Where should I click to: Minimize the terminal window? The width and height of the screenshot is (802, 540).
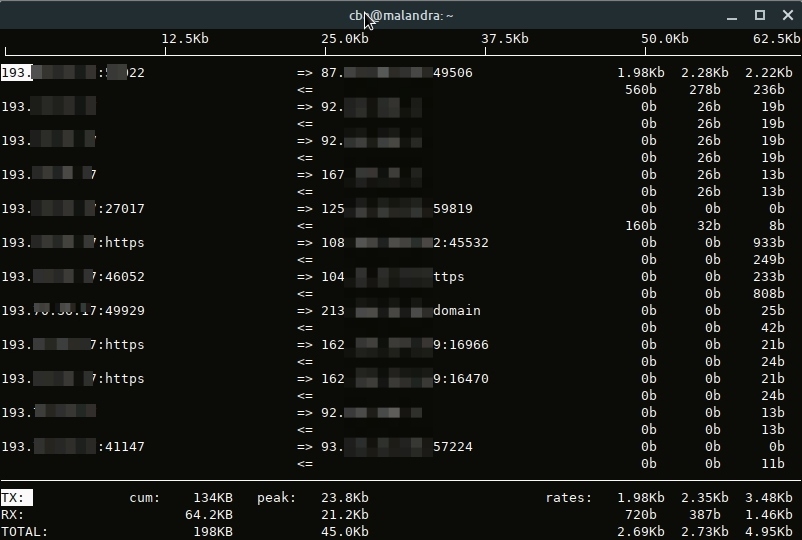click(x=735, y=15)
